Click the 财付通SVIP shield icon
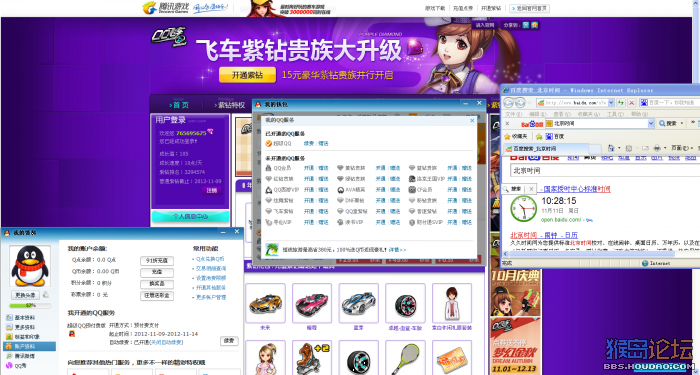This screenshot has width=700, height=375. (x=412, y=222)
